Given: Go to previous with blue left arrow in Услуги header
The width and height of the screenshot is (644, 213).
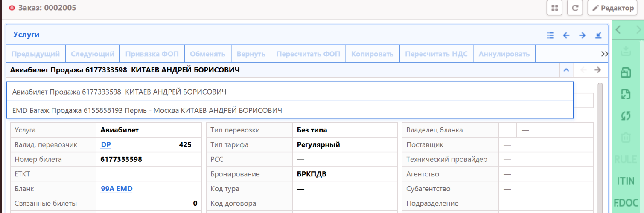Looking at the screenshot, I should 566,35.
